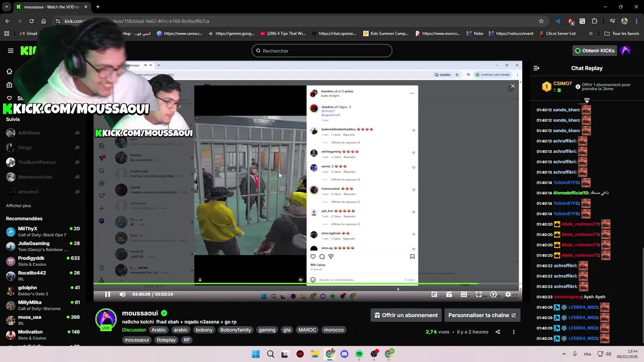Toggle theater mode on the player
Viewport: 644px width, 362px height.
pos(463,295)
